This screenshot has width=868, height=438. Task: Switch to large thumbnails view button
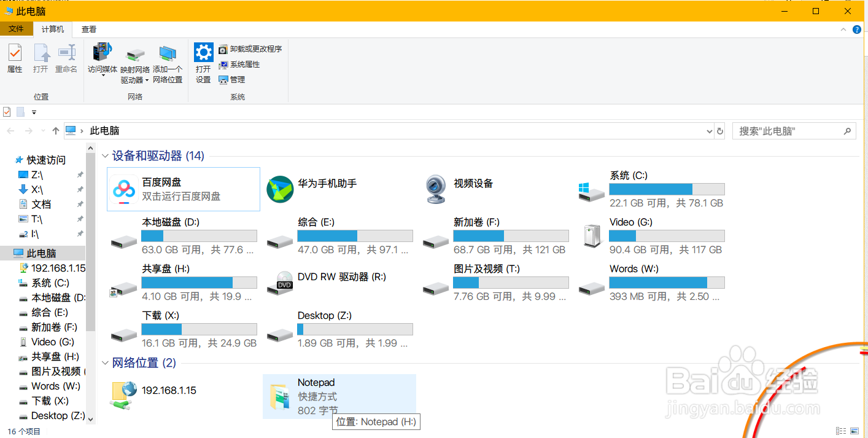click(854, 431)
